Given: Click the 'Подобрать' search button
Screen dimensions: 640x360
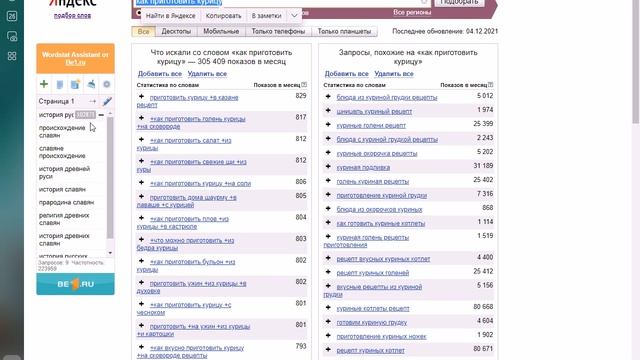Looking at the screenshot, I should pos(459,2).
